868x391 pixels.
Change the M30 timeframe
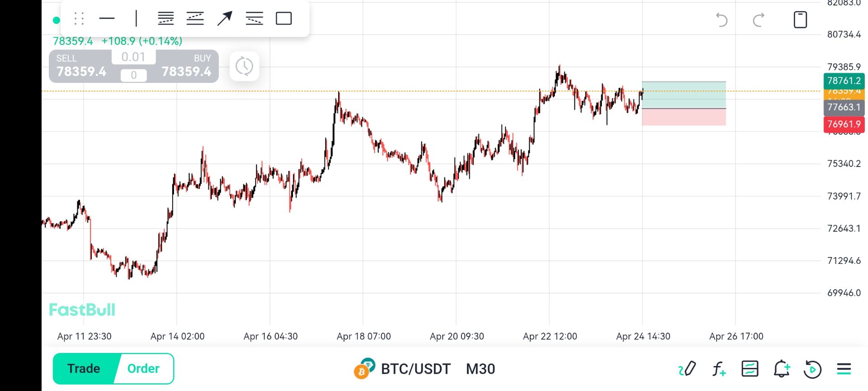[481, 369]
